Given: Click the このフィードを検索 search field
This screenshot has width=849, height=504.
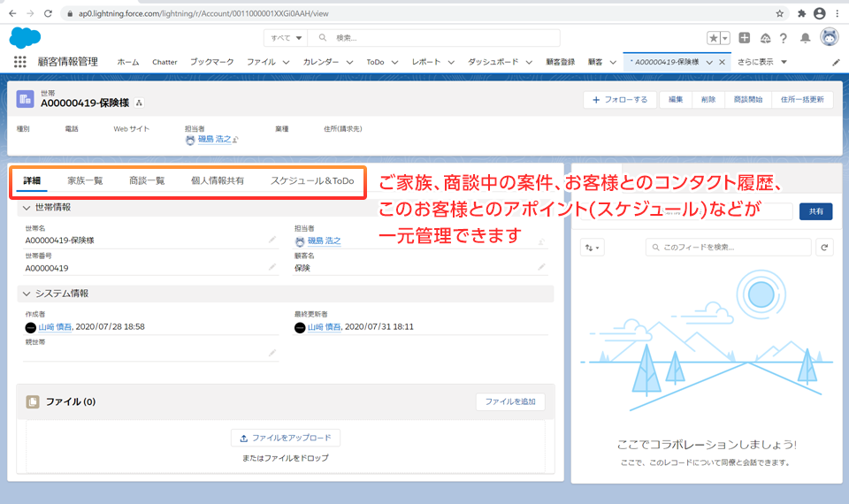Looking at the screenshot, I should point(730,248).
